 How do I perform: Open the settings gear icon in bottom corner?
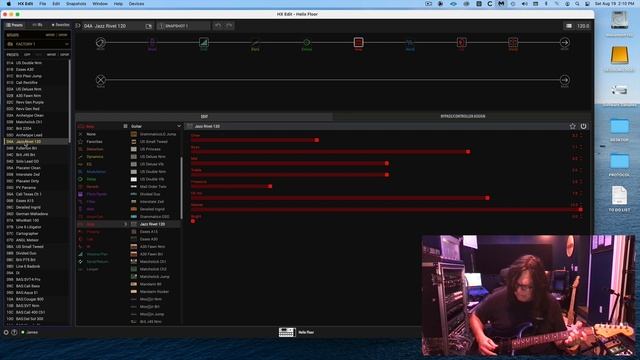coord(6,332)
